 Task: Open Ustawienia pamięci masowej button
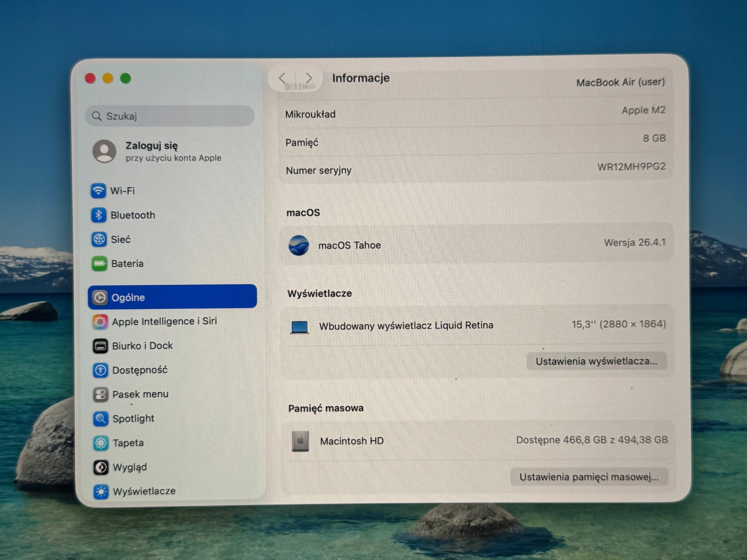589,477
